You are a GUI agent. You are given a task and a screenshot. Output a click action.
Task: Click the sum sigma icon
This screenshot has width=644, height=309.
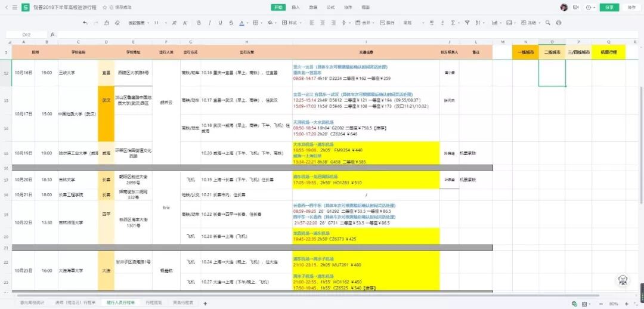click(x=453, y=23)
